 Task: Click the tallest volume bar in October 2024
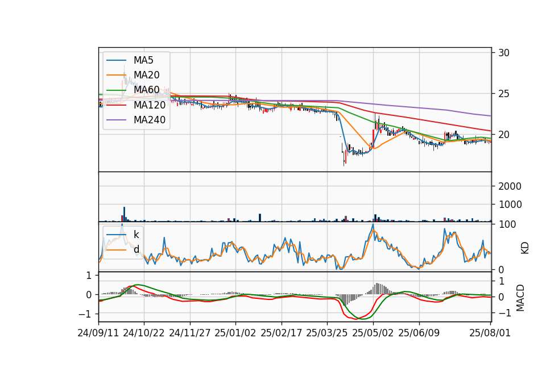click(125, 214)
